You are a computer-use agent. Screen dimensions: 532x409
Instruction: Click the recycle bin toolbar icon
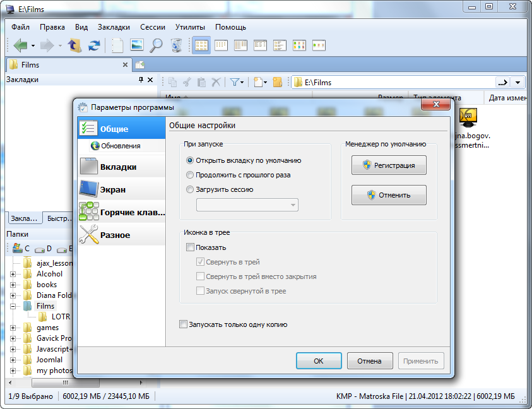pos(176,45)
